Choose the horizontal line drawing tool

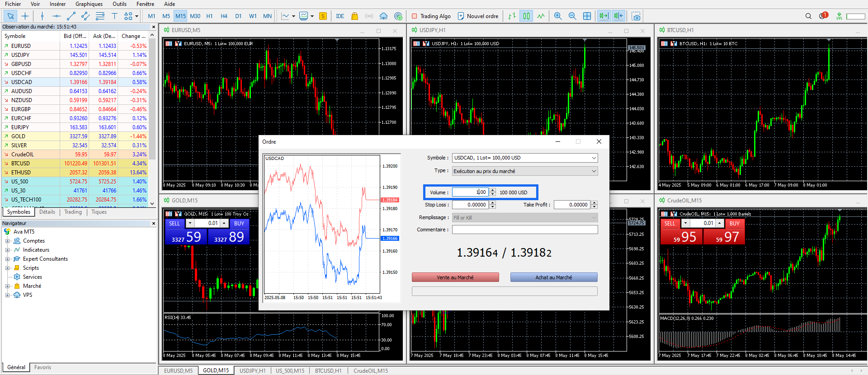(57, 16)
